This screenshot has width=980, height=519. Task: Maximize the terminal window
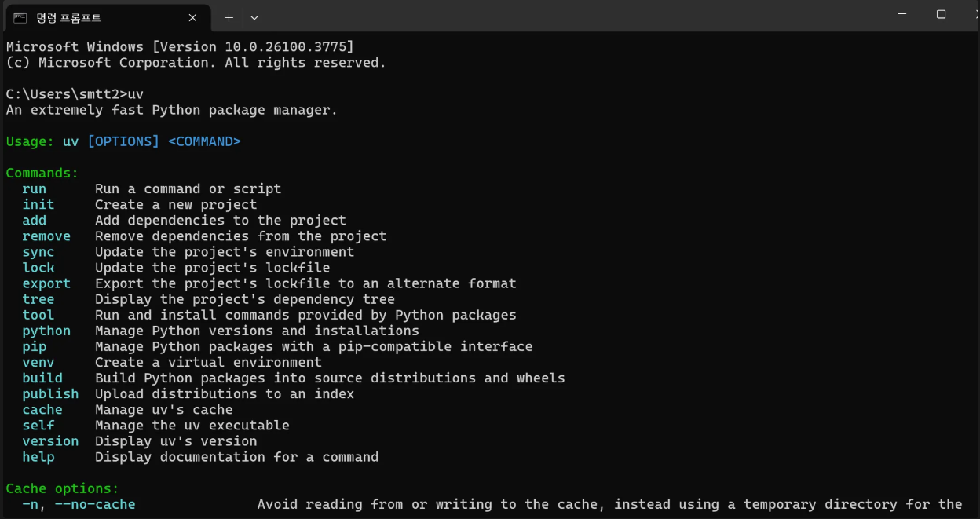tap(941, 14)
